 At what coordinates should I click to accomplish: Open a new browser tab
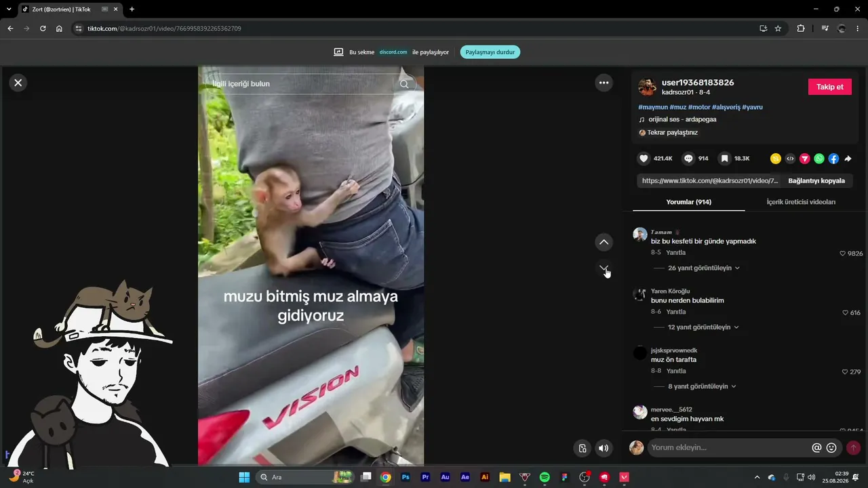[132, 9]
